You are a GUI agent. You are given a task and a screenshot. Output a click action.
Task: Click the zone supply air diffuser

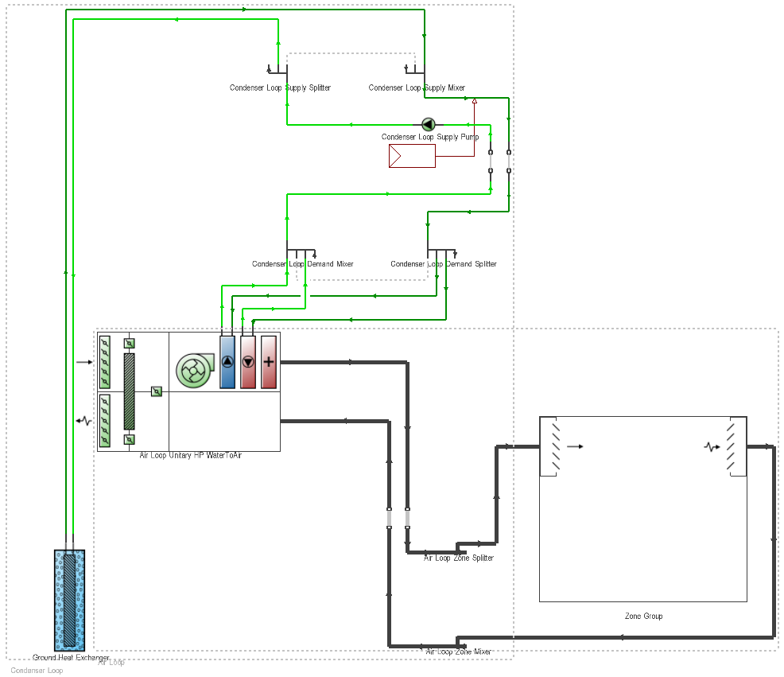[549, 446]
